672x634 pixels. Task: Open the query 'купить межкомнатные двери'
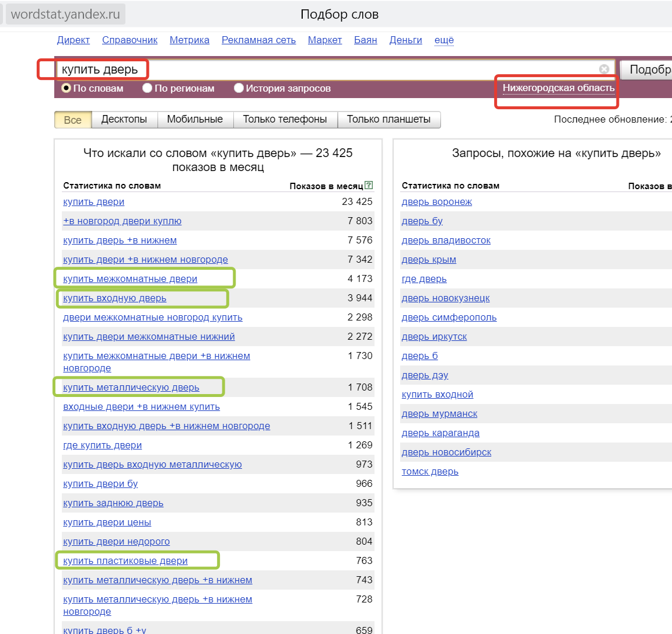(x=130, y=279)
